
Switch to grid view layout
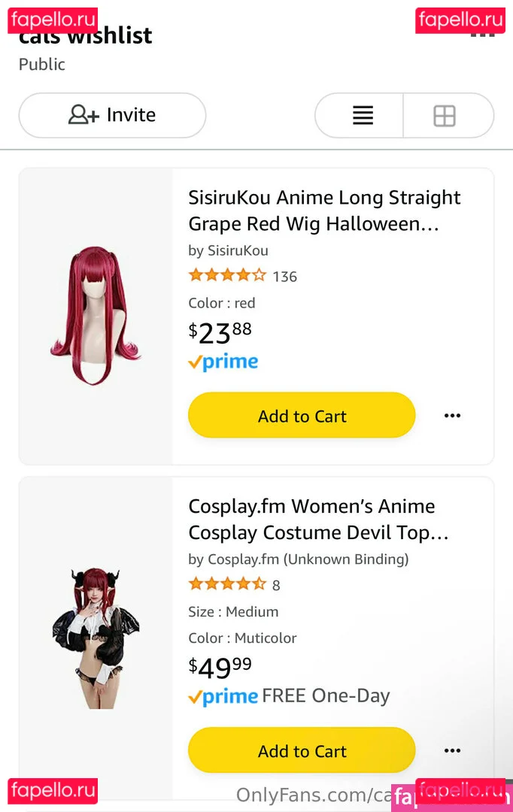point(445,116)
